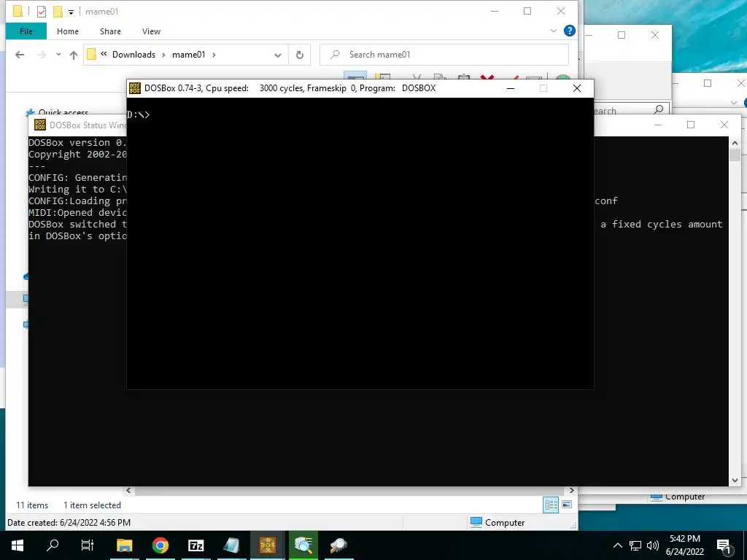
Task: Open the address bar history dropdown
Action: tap(278, 55)
